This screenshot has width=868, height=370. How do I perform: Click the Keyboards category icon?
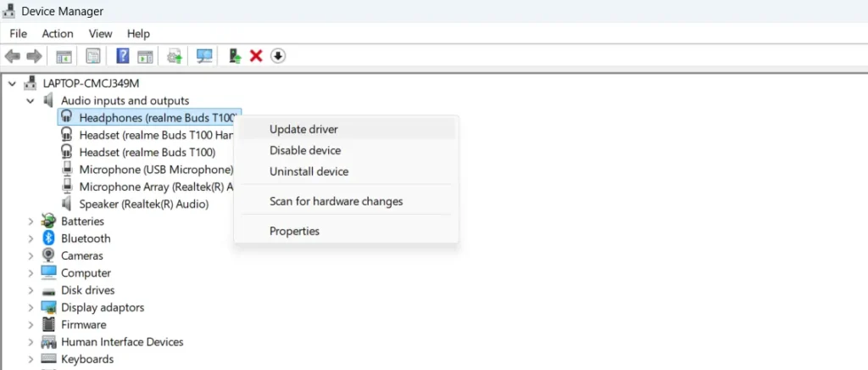tap(48, 359)
